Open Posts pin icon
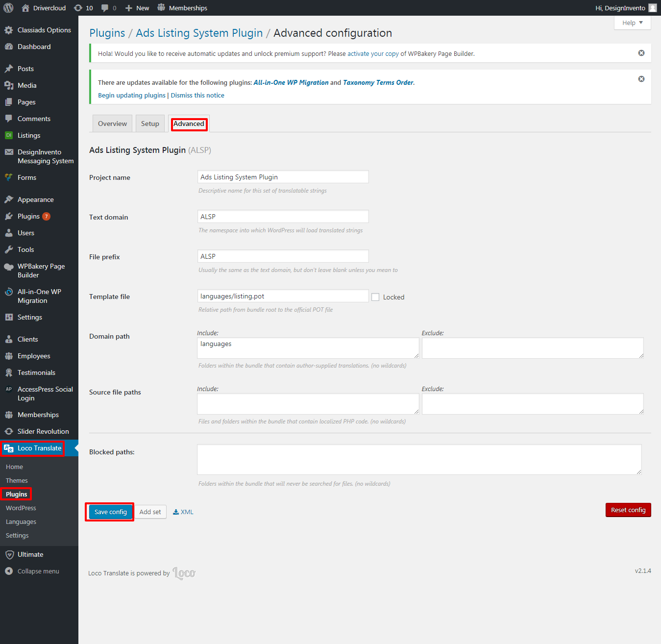661x644 pixels. [x=9, y=69]
